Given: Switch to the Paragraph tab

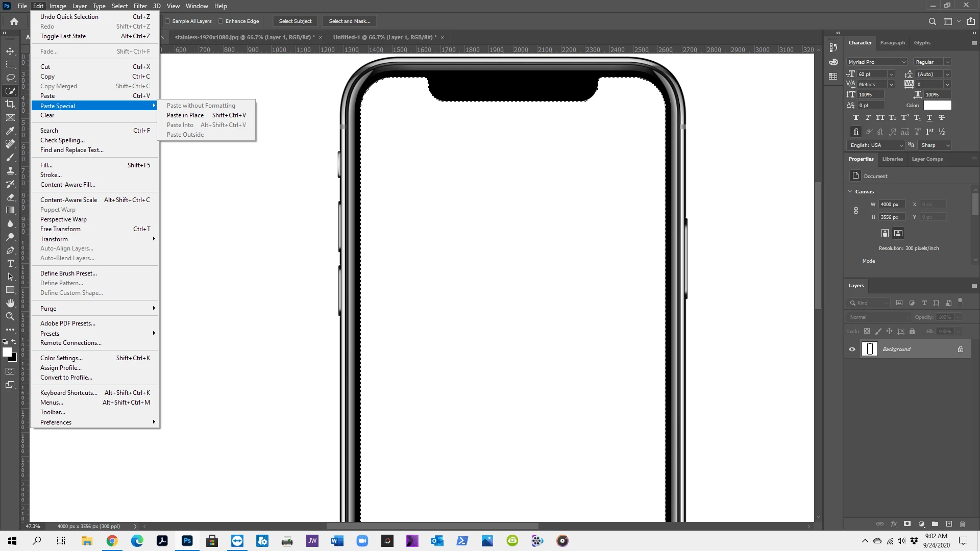Looking at the screenshot, I should click(x=892, y=43).
